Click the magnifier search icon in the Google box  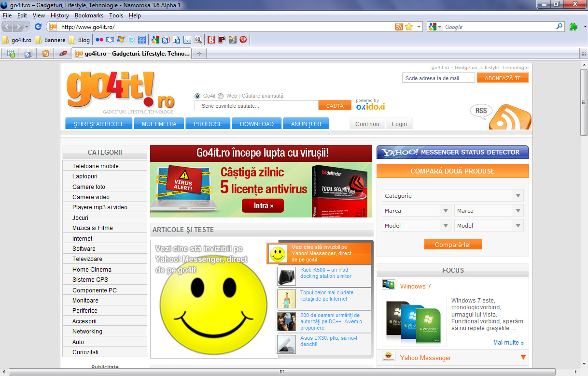(560, 27)
